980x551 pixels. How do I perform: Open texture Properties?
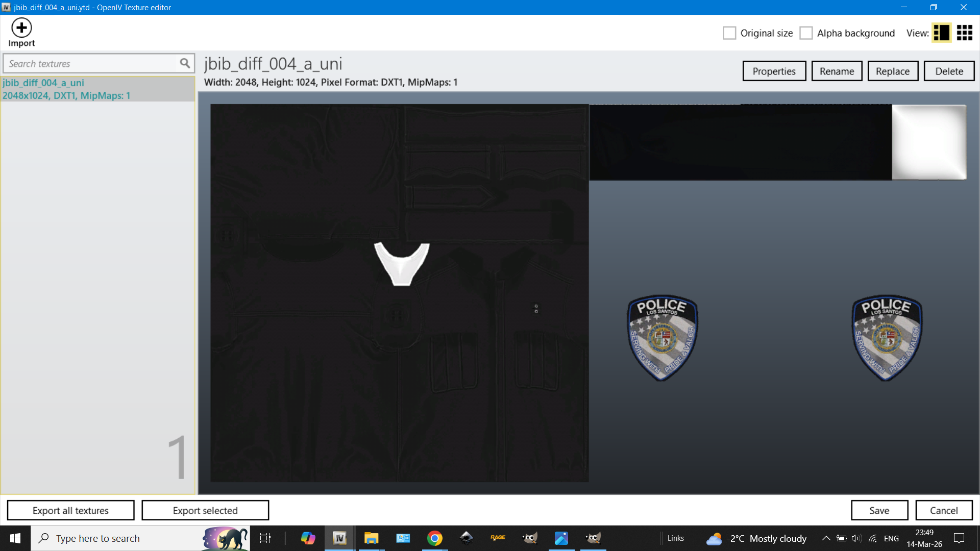774,71
